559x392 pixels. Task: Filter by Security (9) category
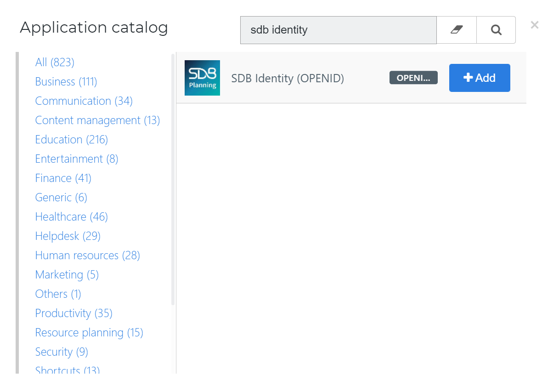(62, 352)
